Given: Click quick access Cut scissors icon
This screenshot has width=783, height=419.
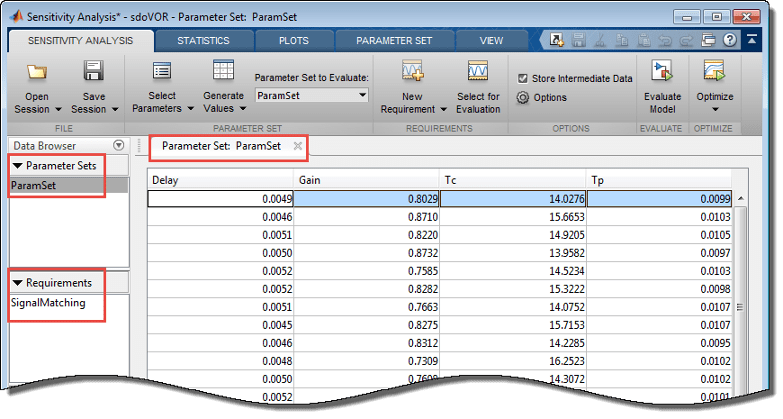Looking at the screenshot, I should pos(600,40).
